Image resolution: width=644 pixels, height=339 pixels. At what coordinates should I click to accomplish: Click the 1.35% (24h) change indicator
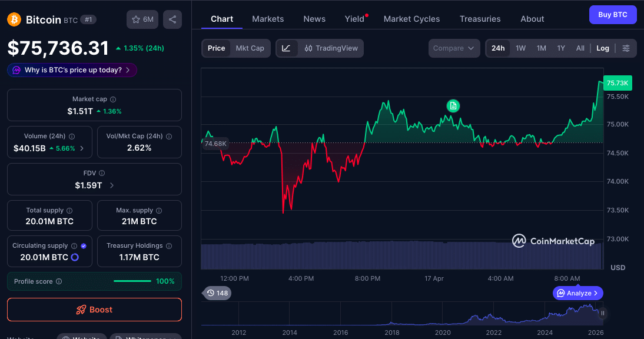(x=140, y=48)
